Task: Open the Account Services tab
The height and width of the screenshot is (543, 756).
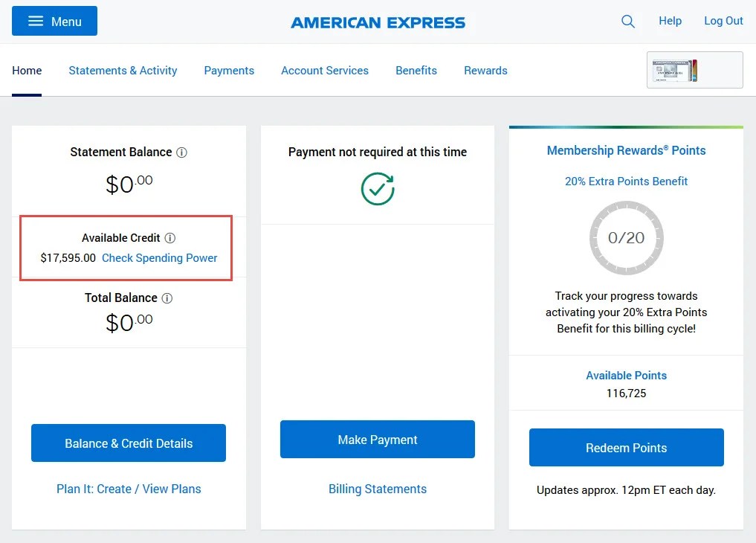Action: [x=325, y=71]
